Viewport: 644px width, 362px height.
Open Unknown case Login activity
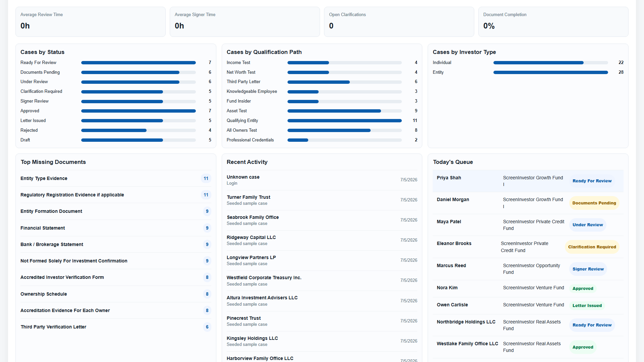coord(322,180)
